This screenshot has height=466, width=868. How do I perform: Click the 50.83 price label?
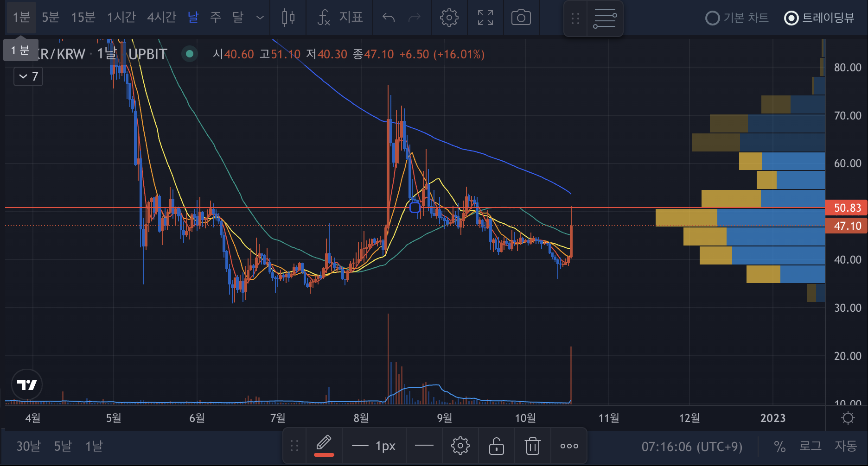point(847,208)
